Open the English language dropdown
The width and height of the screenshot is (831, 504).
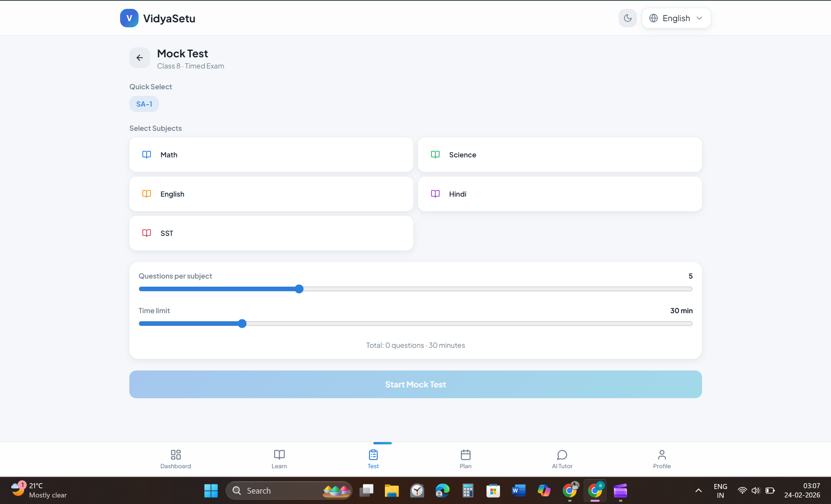[676, 18]
